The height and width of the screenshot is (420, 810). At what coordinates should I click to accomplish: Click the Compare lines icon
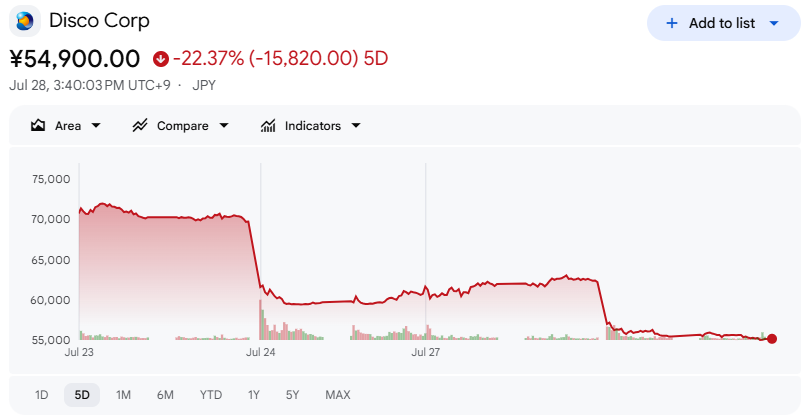pyautogui.click(x=140, y=126)
